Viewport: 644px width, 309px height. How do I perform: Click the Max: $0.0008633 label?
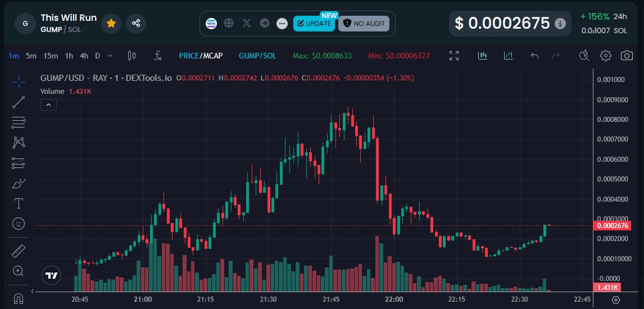click(322, 56)
